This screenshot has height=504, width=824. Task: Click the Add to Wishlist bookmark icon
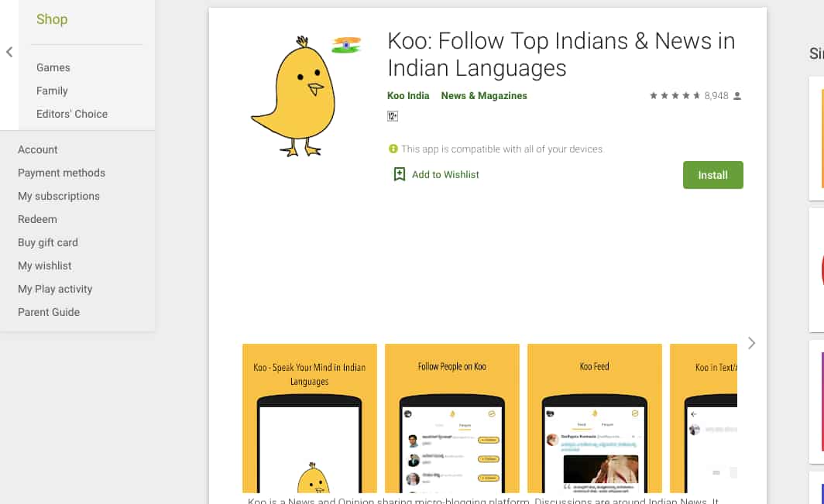[400, 174]
